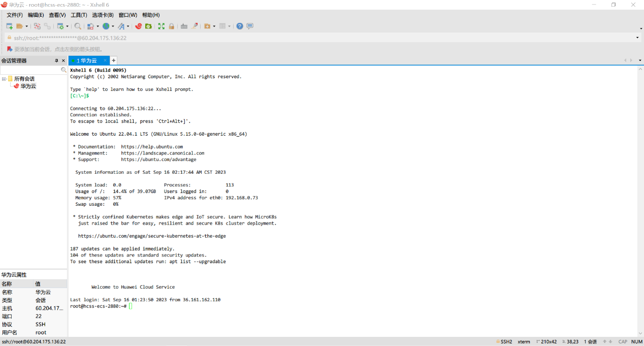This screenshot has width=644, height=346.
Task: Click the 值 column header in properties
Action: pos(50,284)
